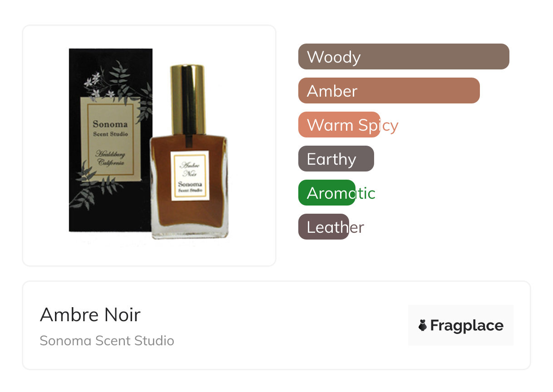Click the green Aromatic accord bar
Screen dimensions: 553x392
[327, 193]
